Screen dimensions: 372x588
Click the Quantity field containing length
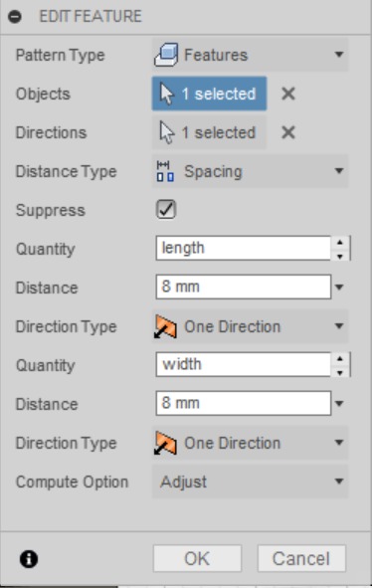click(244, 249)
